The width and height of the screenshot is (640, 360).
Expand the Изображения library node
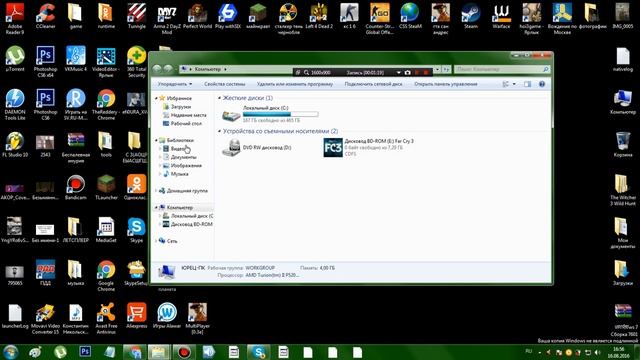pyautogui.click(x=160, y=165)
